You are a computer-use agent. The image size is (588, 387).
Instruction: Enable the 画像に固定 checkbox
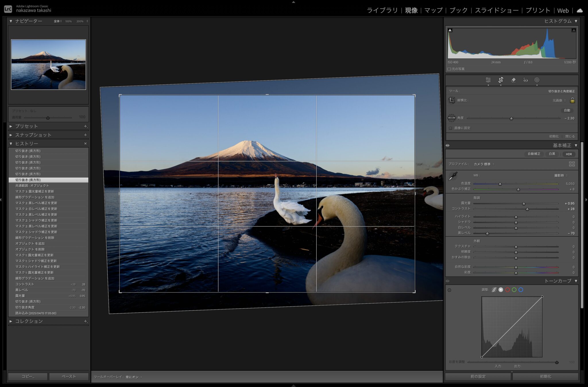pyautogui.click(x=450, y=128)
